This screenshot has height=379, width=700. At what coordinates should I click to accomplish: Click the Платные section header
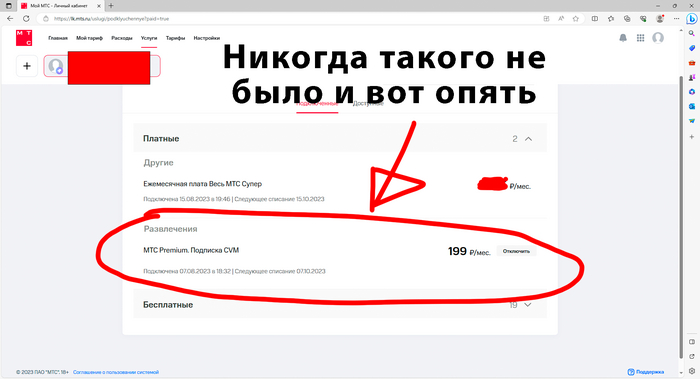340,138
